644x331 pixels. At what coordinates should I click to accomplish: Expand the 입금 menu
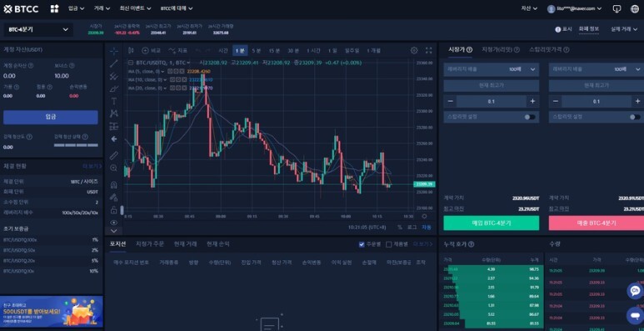(x=77, y=8)
